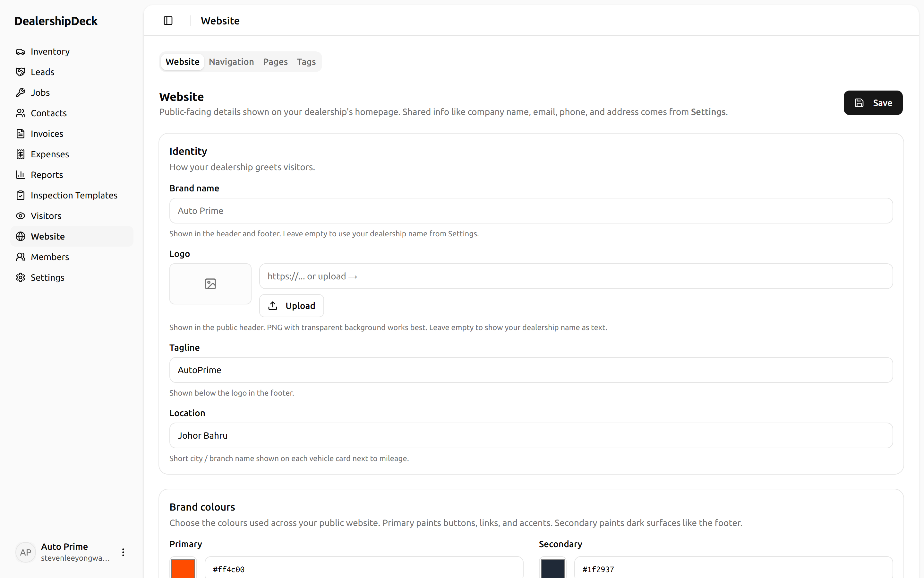The height and width of the screenshot is (578, 924).
Task: Go to Expenses
Action: (x=72, y=154)
